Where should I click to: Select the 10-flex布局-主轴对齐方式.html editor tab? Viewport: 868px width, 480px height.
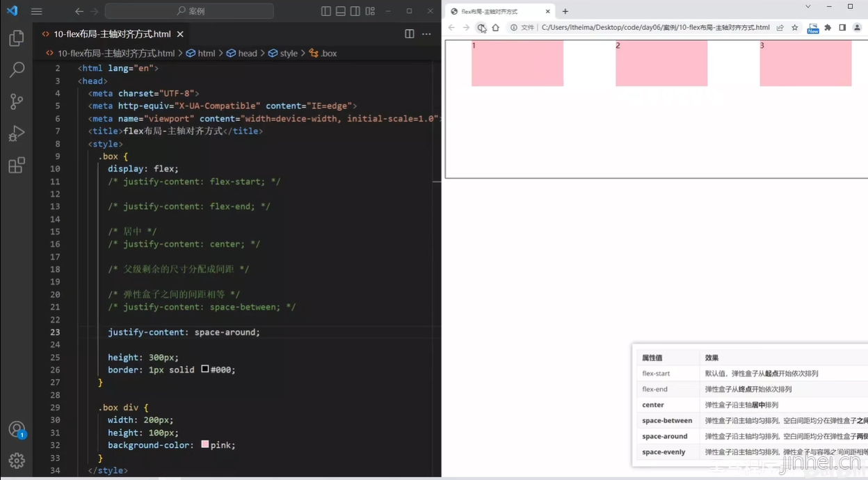click(x=112, y=34)
